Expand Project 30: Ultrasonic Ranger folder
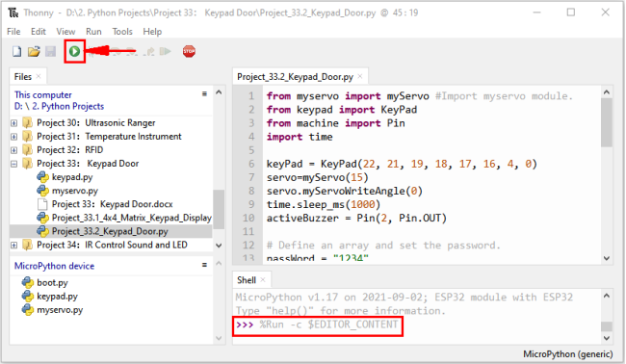 point(14,123)
